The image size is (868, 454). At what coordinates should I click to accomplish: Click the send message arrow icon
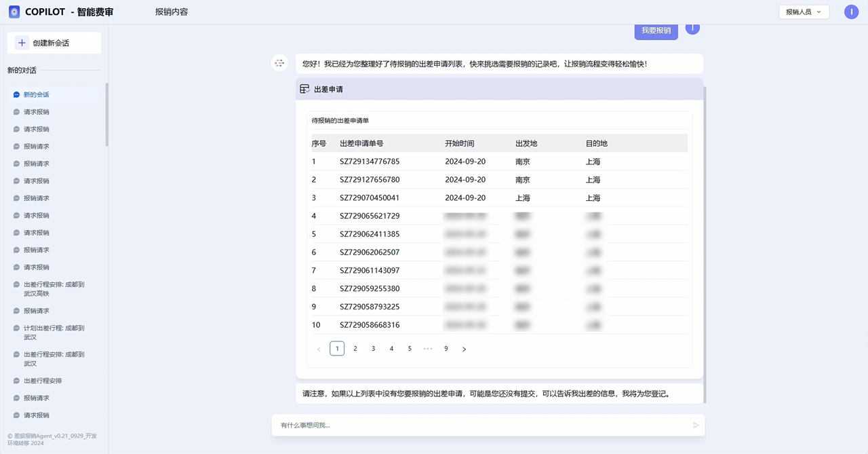pyautogui.click(x=696, y=425)
